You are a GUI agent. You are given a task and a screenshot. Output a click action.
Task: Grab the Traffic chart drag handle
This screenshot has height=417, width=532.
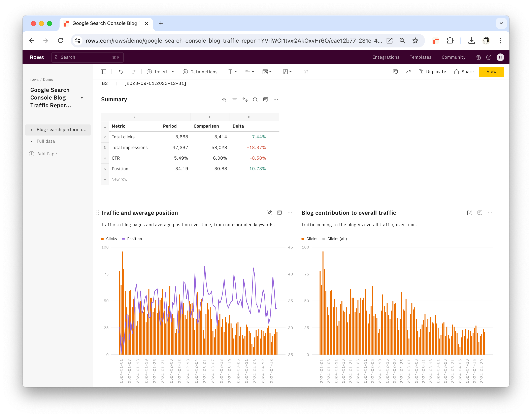(97, 213)
